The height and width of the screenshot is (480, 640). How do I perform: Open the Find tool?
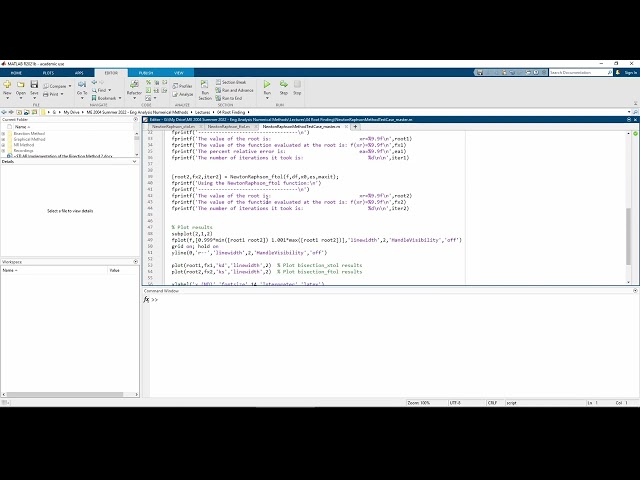101,90
